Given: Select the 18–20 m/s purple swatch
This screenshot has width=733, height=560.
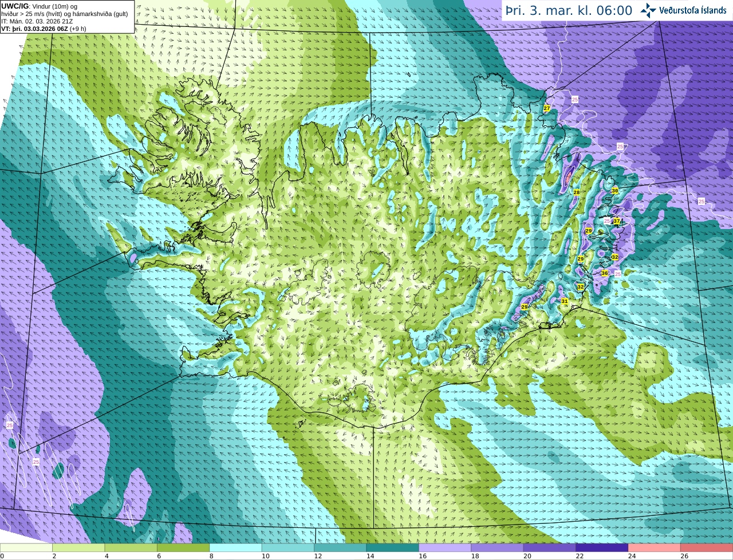Looking at the screenshot, I should [x=498, y=547].
